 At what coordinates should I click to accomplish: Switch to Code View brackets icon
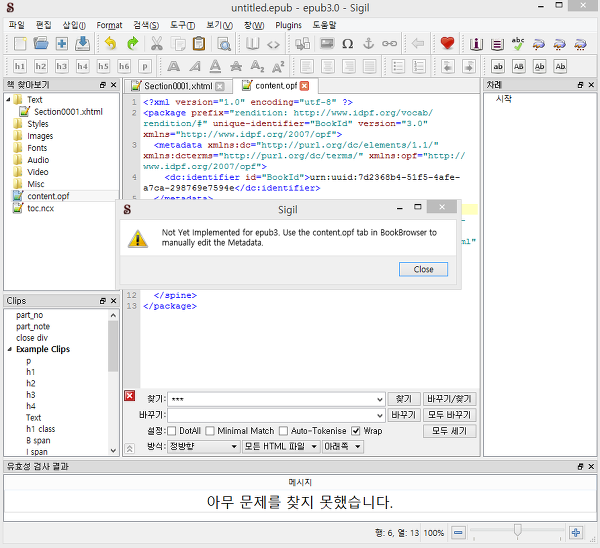(x=273, y=44)
